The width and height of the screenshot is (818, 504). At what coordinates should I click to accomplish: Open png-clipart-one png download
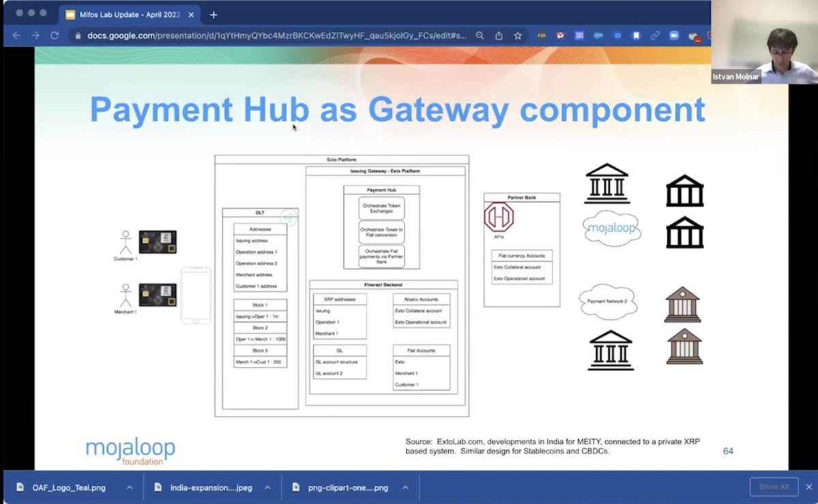coord(348,488)
